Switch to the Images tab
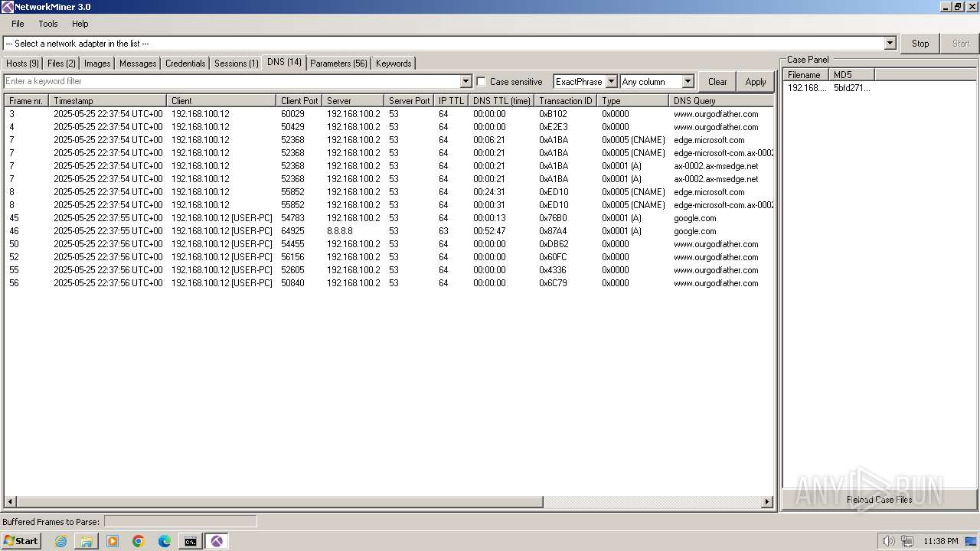The image size is (980, 551). (97, 64)
